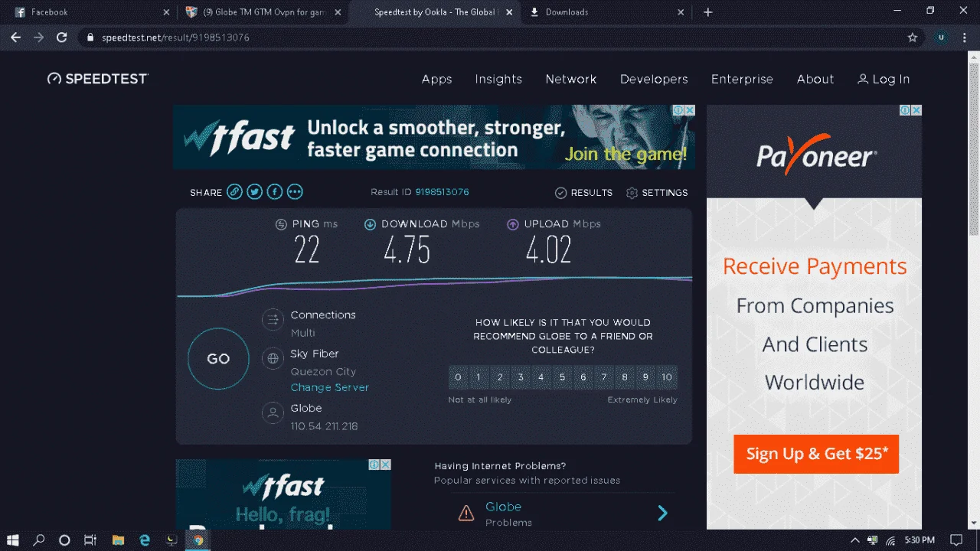Close the Facebook tab
Viewport: 980px width, 551px height.
[167, 12]
